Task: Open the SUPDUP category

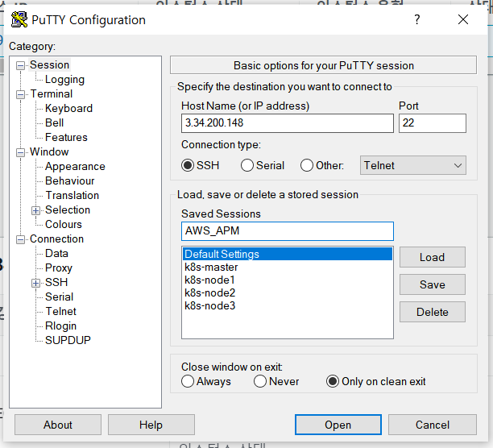Action: coord(68,340)
